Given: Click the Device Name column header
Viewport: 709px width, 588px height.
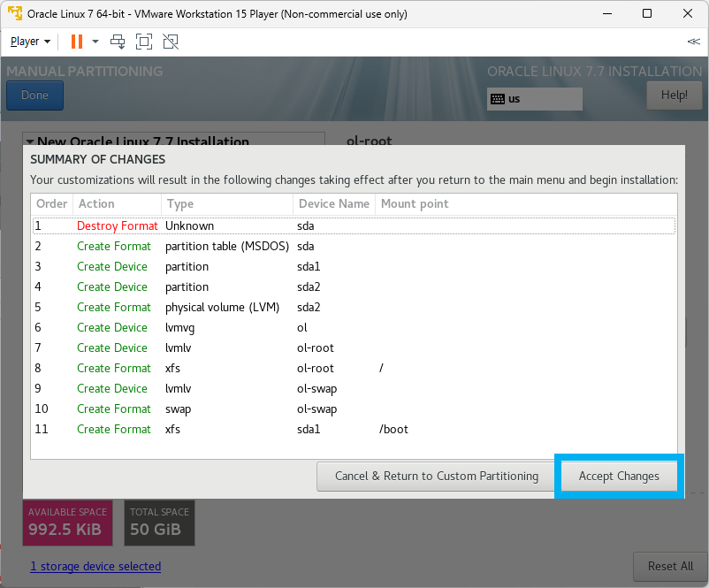Looking at the screenshot, I should pos(334,204).
